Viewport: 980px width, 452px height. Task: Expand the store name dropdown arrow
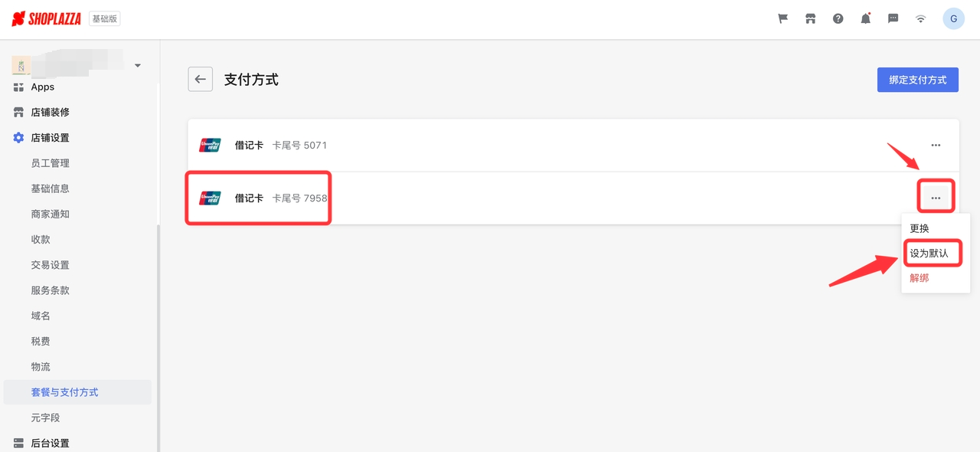click(x=138, y=66)
